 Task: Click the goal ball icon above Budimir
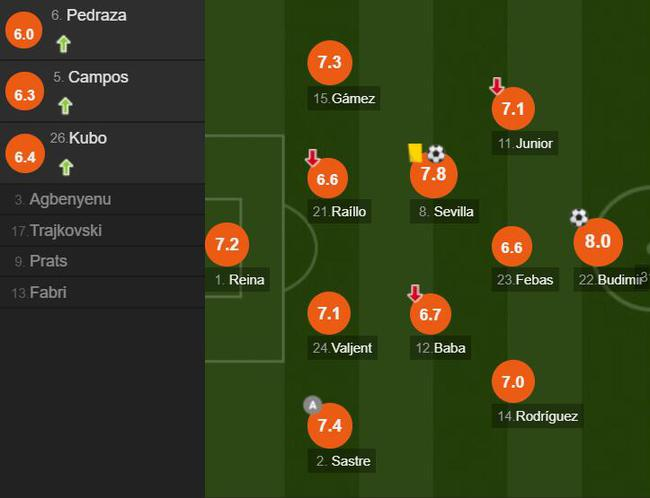point(579,217)
